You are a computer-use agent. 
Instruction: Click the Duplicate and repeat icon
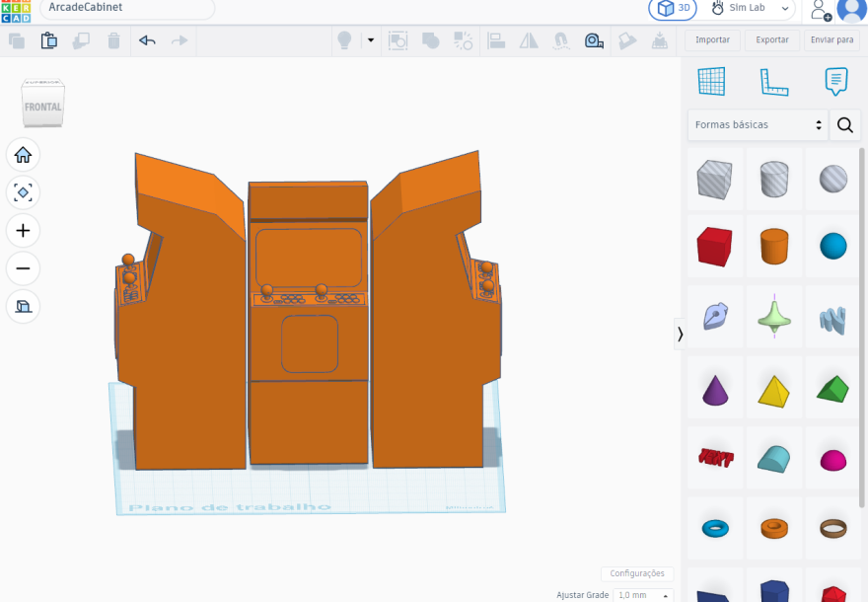click(81, 41)
